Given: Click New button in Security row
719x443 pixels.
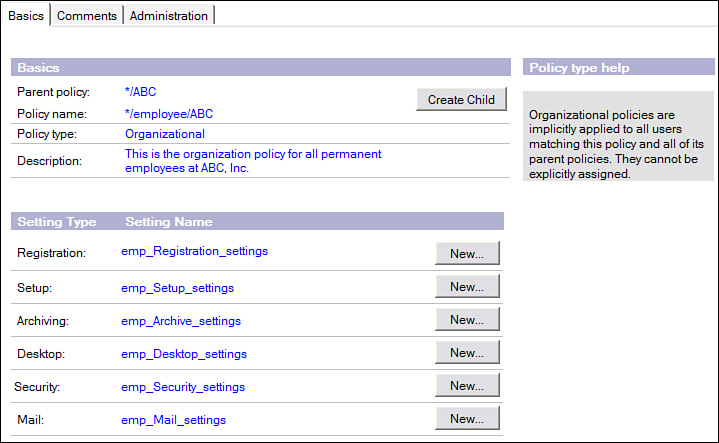Looking at the screenshot, I should pyautogui.click(x=467, y=386).
